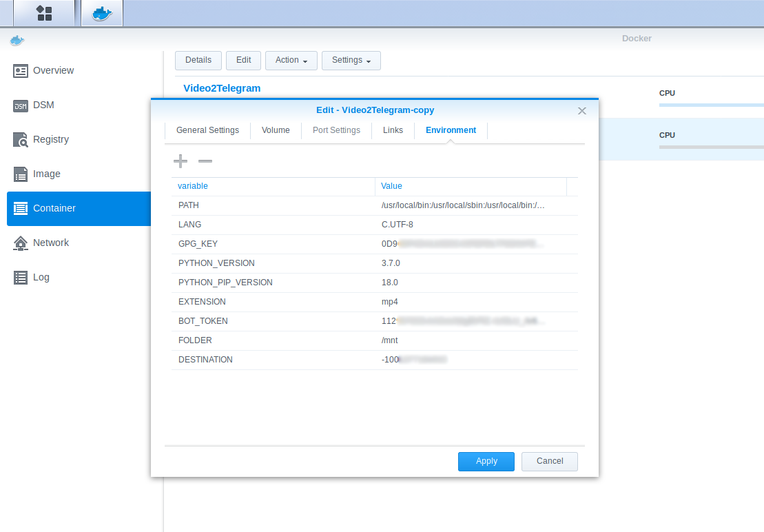Select the FOLDER variable name

point(195,340)
